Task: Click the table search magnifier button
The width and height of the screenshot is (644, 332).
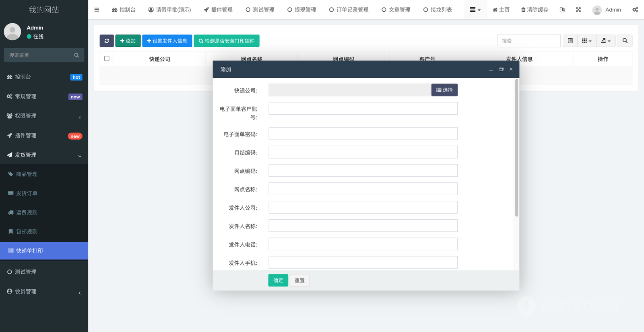Action: click(625, 41)
